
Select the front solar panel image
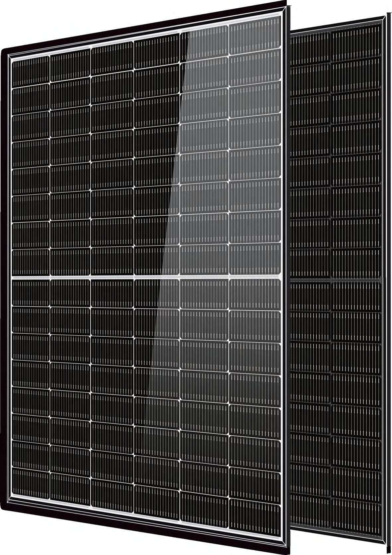145,277
